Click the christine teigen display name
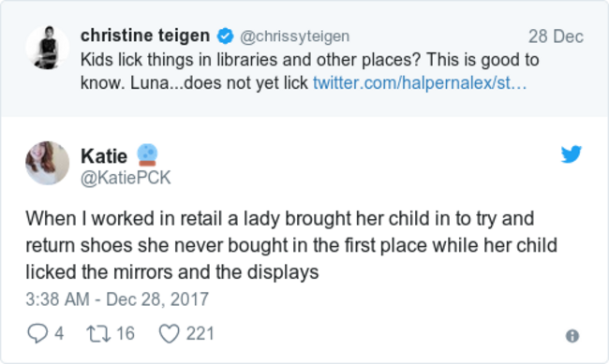This screenshot has width=609, height=364. tap(145, 36)
